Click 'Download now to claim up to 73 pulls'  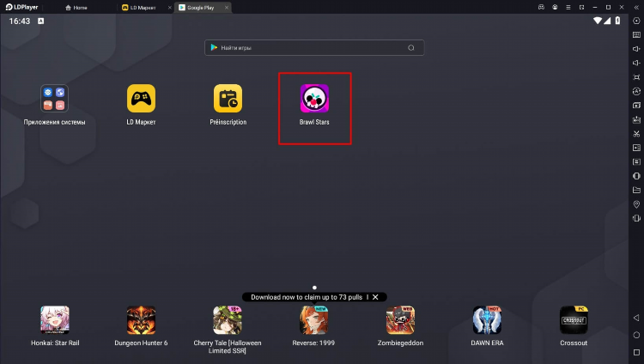(x=307, y=297)
